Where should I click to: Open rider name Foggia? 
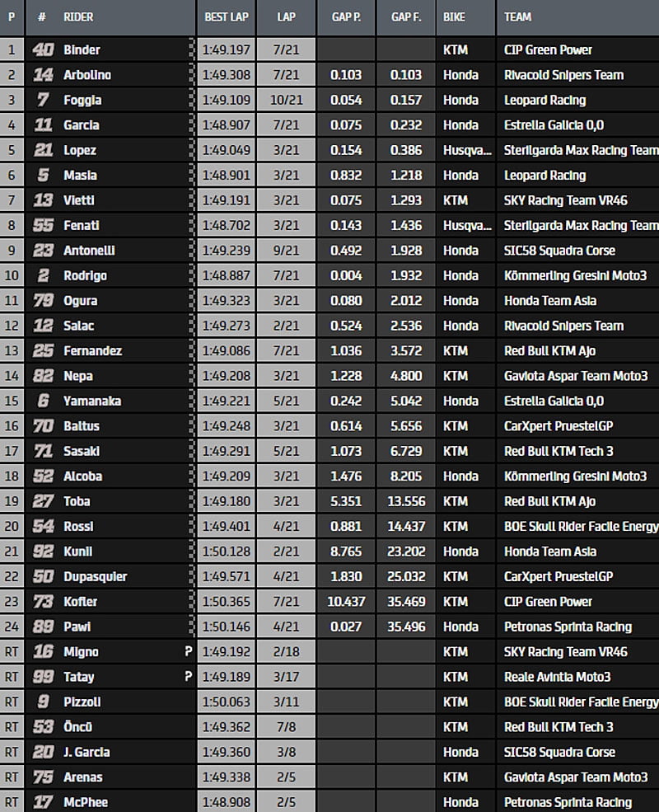point(82,101)
